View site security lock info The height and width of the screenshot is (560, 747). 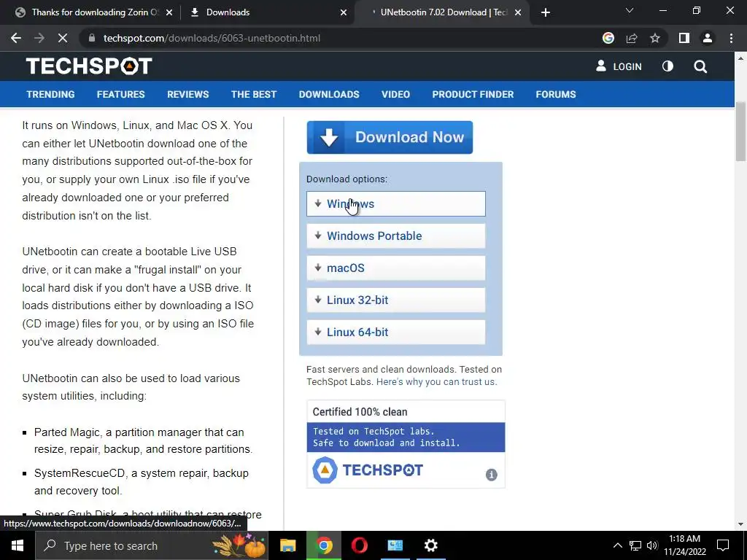(x=92, y=38)
